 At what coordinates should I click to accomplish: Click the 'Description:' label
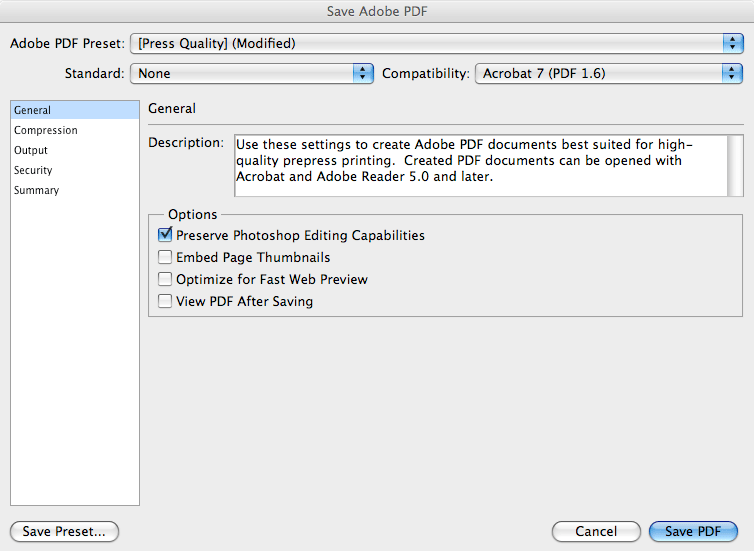point(186,143)
